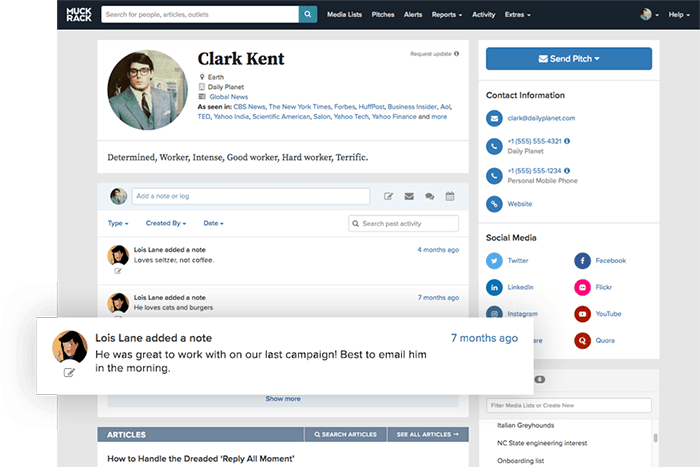Click the Global News link
The width and height of the screenshot is (700, 467).
[229, 97]
